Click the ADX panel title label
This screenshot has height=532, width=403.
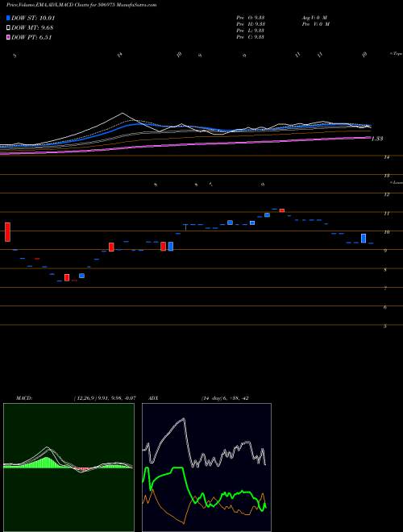(153, 398)
